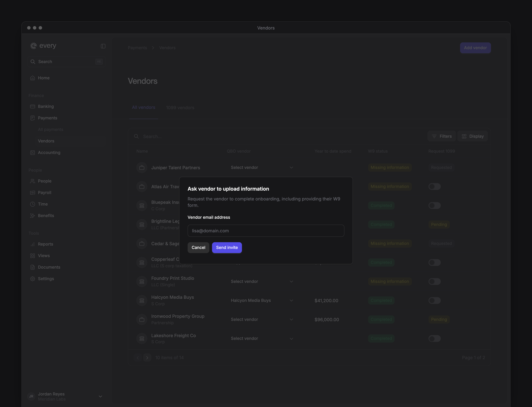Click the Accounting icon

coord(32,153)
